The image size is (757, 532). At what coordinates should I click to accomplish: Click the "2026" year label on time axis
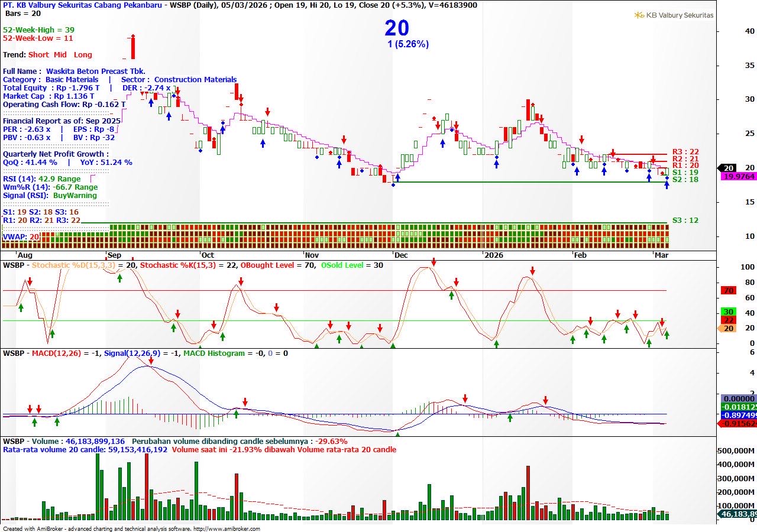493,255
